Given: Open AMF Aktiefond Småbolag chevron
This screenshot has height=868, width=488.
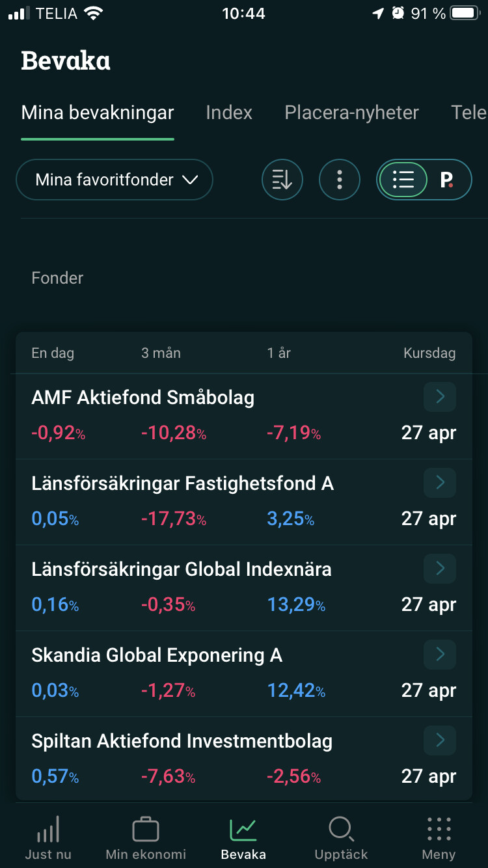Looking at the screenshot, I should (x=440, y=396).
